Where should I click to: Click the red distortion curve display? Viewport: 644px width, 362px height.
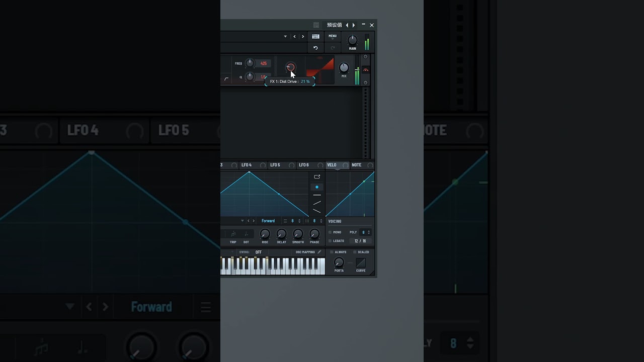(x=320, y=70)
